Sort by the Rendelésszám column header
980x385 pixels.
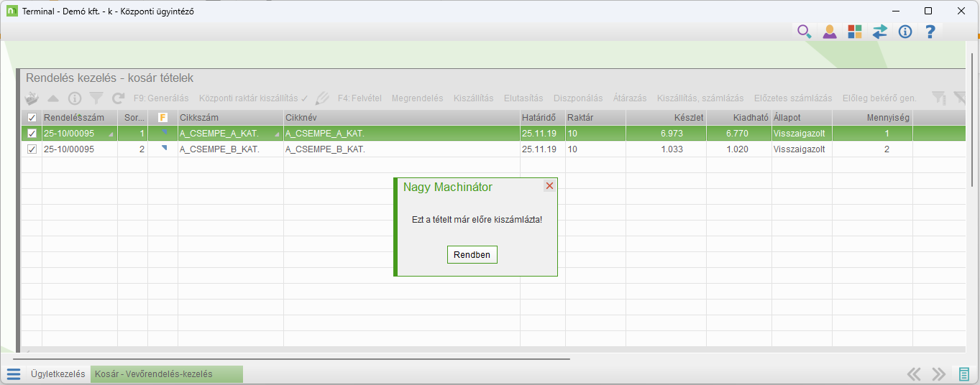point(80,118)
